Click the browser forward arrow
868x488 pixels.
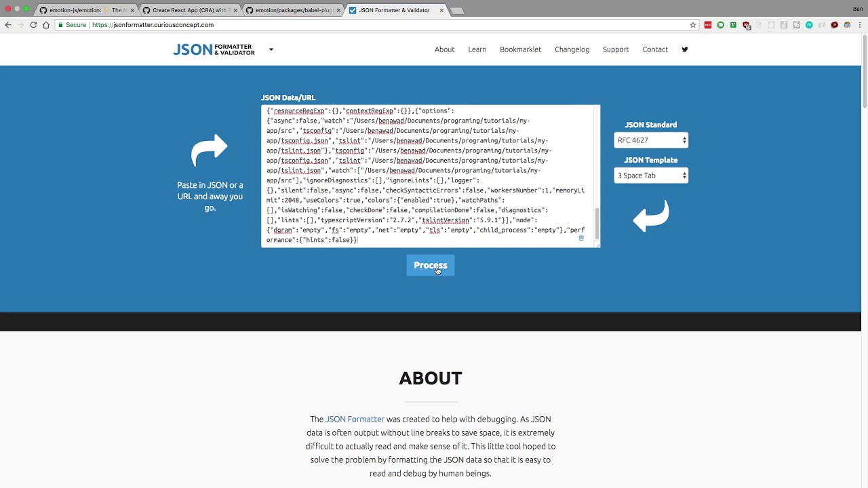coord(20,25)
